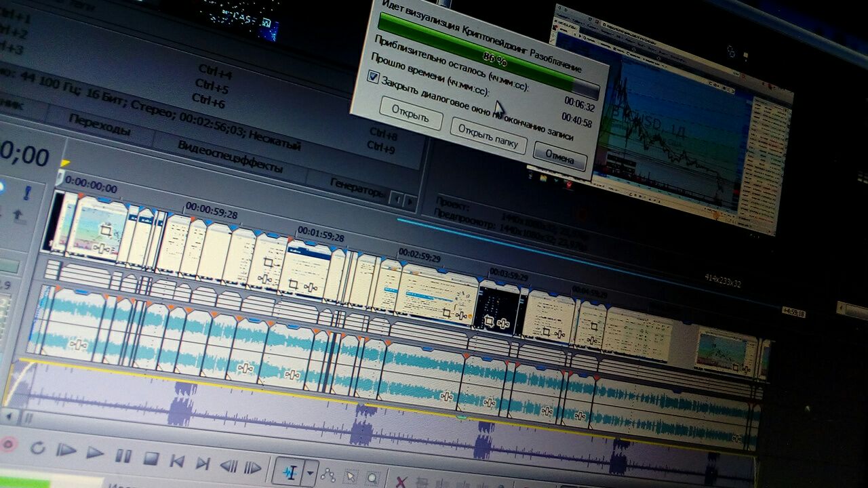Screen dimensions: 868x488
Task: Click the Stop button
Action: [151, 458]
